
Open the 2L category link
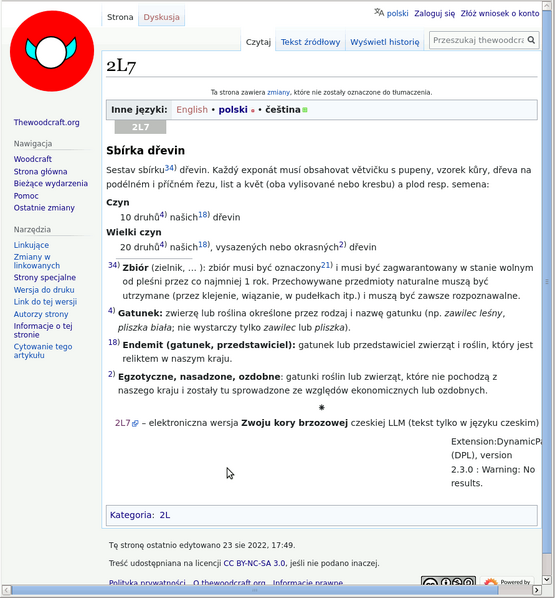click(x=165, y=515)
